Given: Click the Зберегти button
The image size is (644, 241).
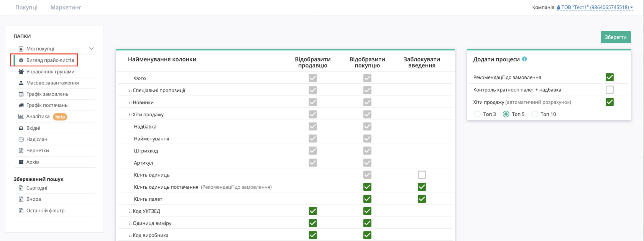Looking at the screenshot, I should [x=616, y=37].
